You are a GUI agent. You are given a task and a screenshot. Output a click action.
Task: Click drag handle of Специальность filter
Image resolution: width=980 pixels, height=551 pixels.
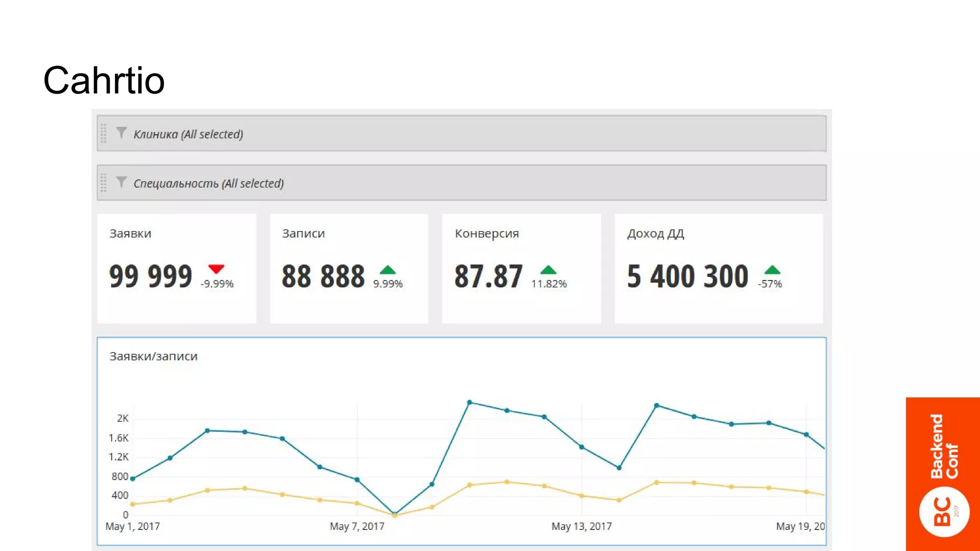tap(103, 183)
